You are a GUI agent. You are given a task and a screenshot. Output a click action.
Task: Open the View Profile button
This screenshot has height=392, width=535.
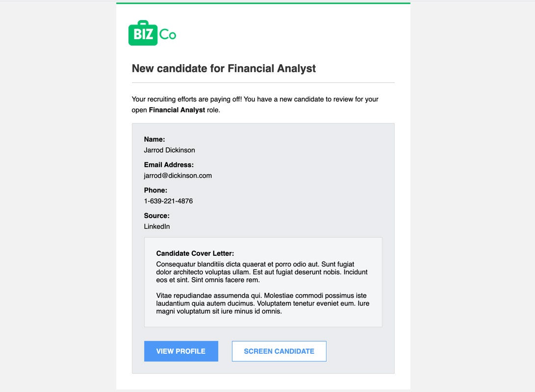click(x=181, y=351)
